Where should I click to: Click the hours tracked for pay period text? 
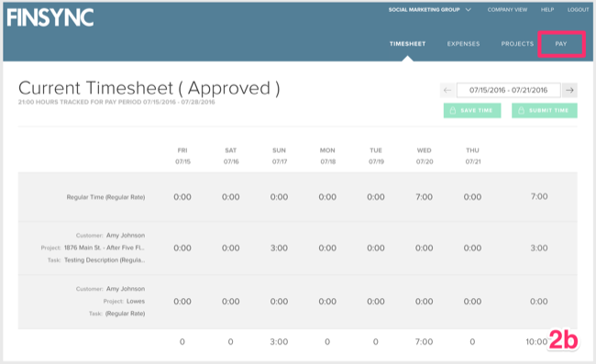pos(116,102)
